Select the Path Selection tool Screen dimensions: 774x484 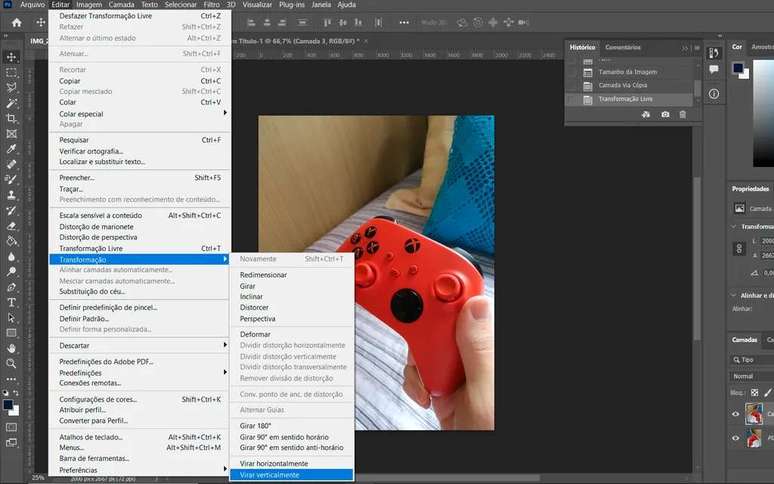(x=11, y=318)
